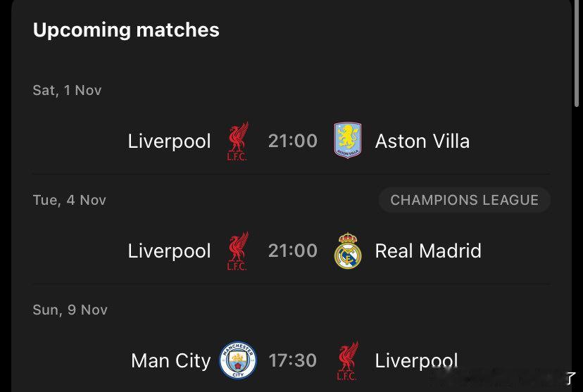Click the 17:30 kickoff time
Image resolution: width=583 pixels, height=392 pixels.
[293, 361]
